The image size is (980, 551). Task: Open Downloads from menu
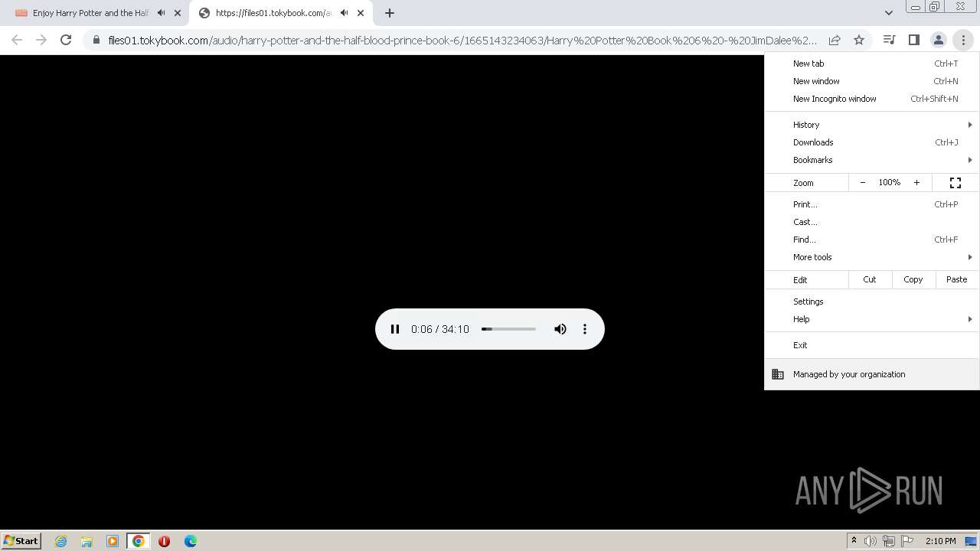872,142
